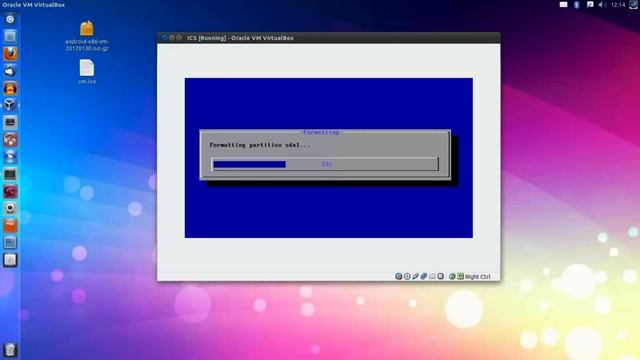Open the mail indicator in top panel
Screen dimensions: 640x360
coord(563,4)
